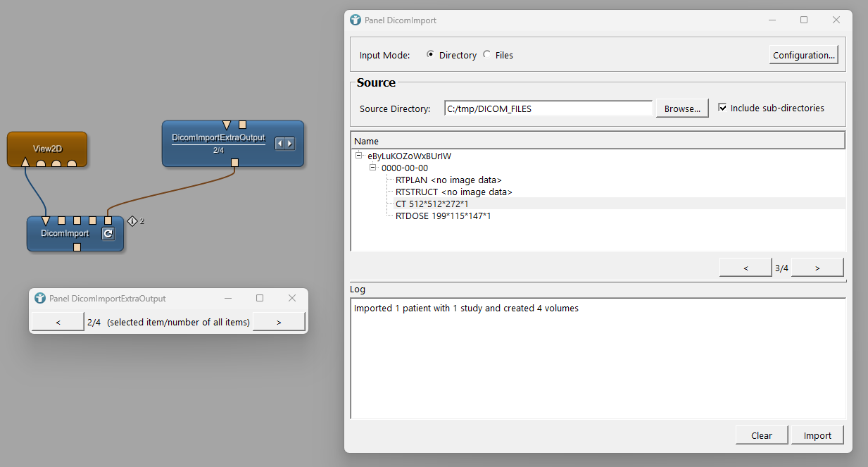868x467 pixels.
Task: Click the DicomImport bottom square connector
Action: click(77, 247)
